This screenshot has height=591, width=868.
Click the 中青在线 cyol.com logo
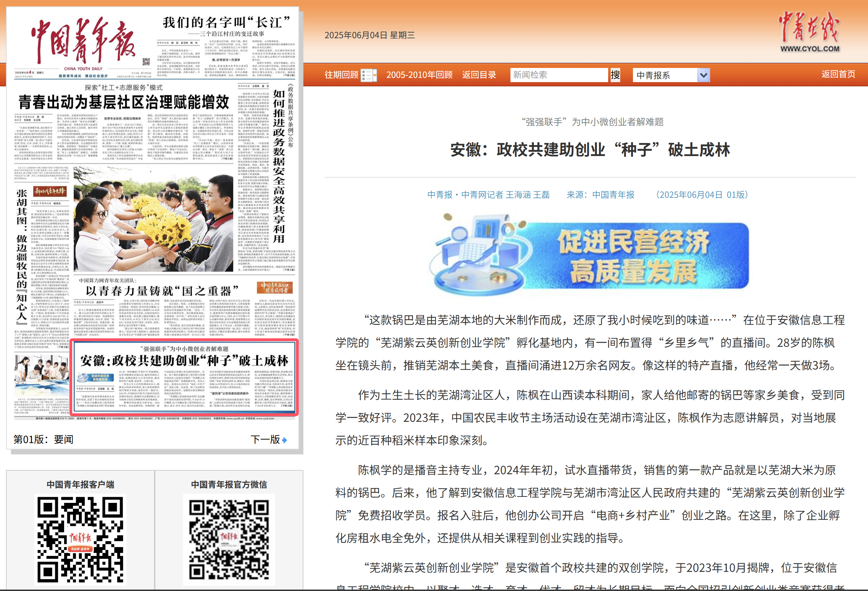pos(809,32)
